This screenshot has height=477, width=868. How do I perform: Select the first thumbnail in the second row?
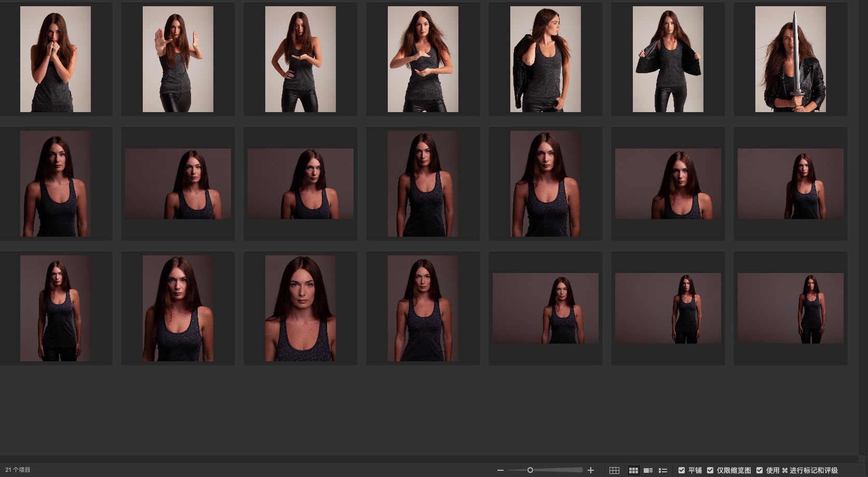tap(56, 184)
